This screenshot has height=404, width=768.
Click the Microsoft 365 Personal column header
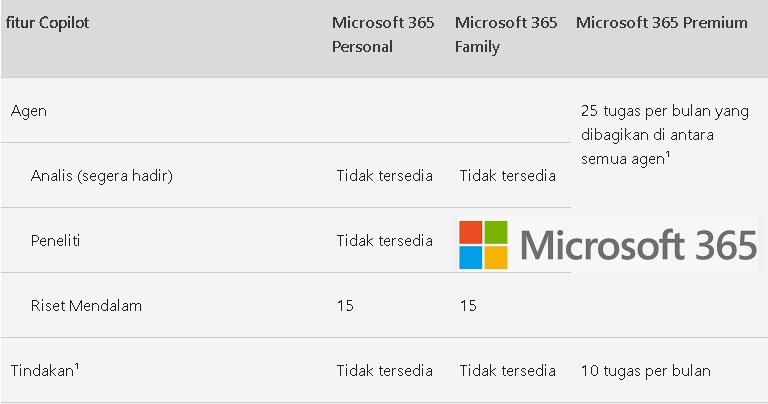coord(383,34)
